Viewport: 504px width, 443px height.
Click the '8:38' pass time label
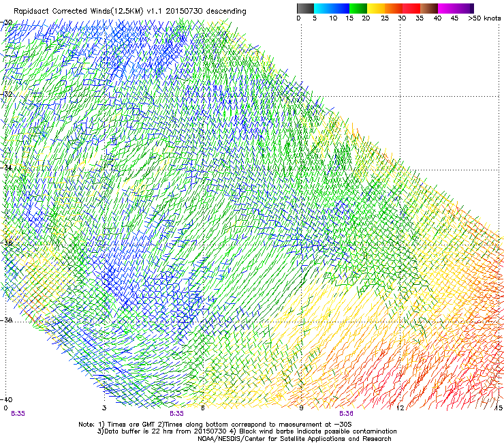coord(346,414)
